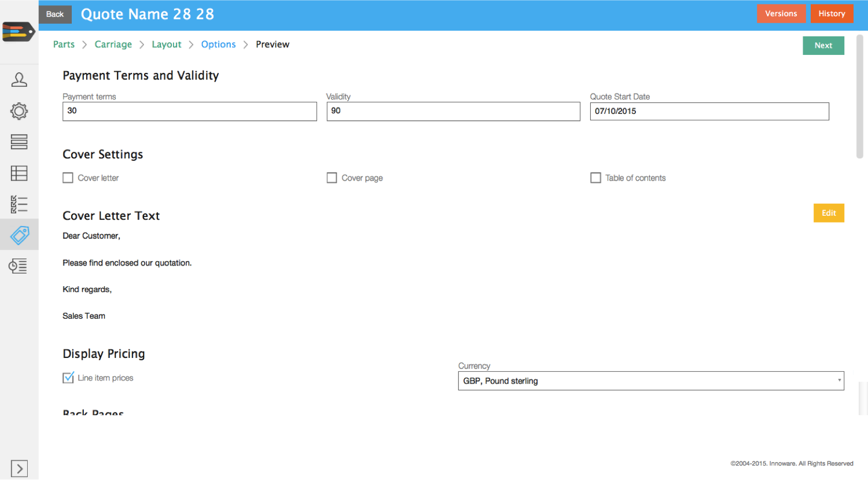Select the stacked list icon in sidebar

(19, 142)
